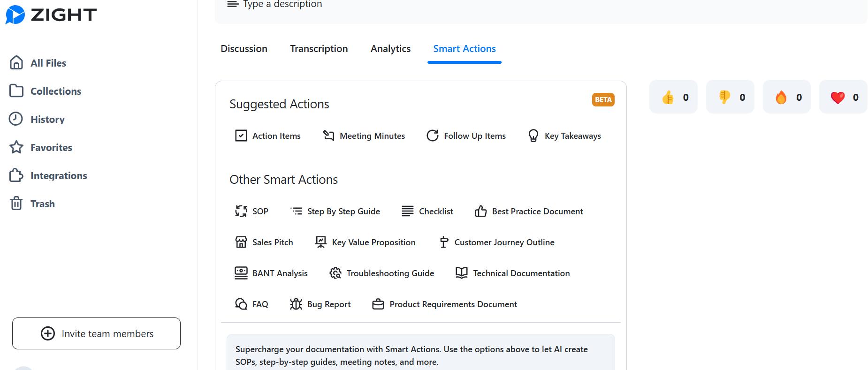The width and height of the screenshot is (868, 370).
Task: Click the Meeting Minutes icon
Action: click(x=328, y=136)
